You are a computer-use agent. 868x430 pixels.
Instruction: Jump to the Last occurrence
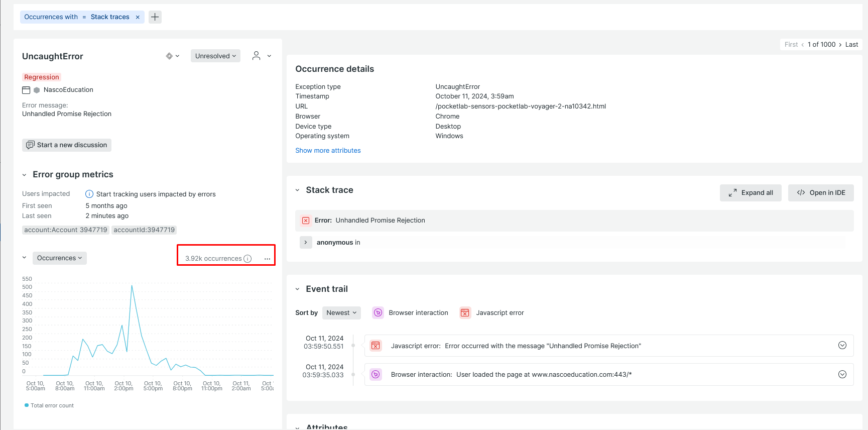(851, 45)
